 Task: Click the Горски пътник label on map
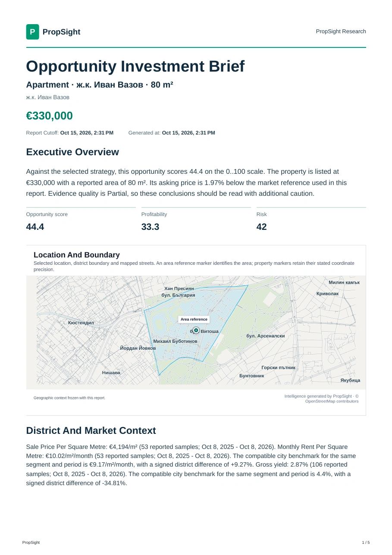[279, 368]
